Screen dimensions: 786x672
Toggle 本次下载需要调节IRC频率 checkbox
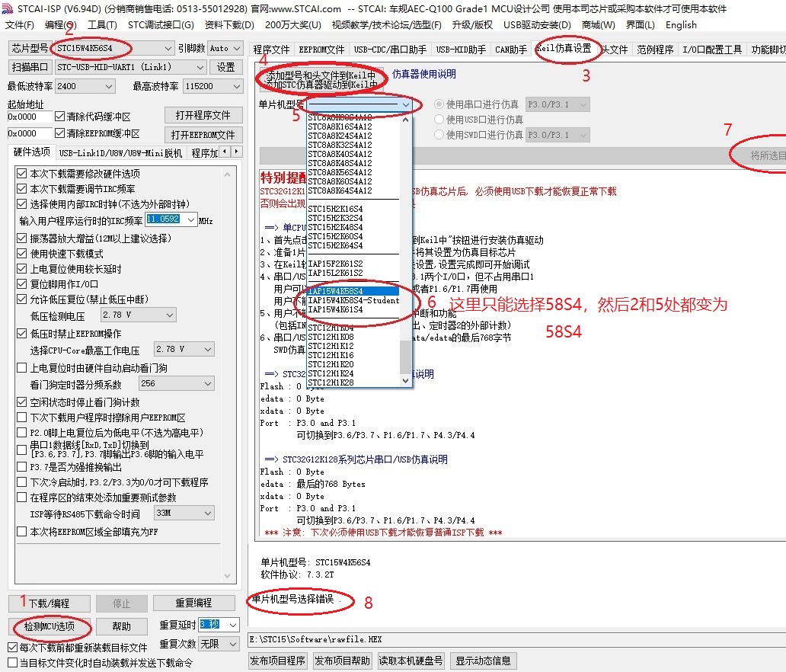21,188
